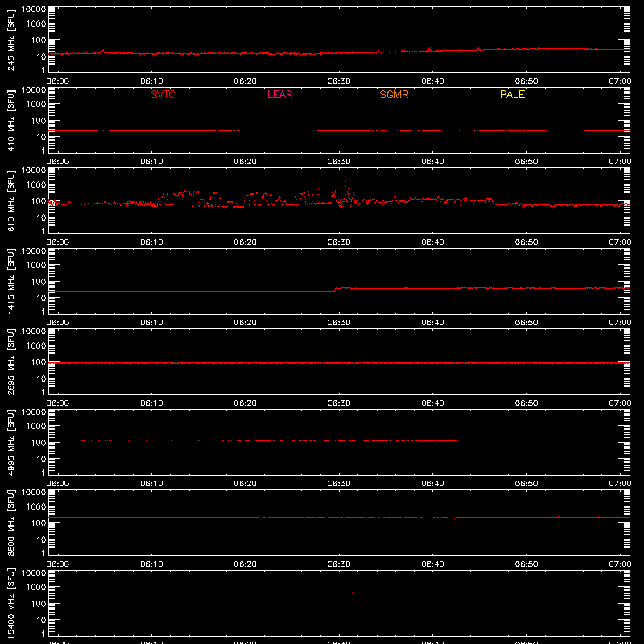Click the step jump in the 1415 MHz trace
The image size is (644, 644).
(335, 290)
